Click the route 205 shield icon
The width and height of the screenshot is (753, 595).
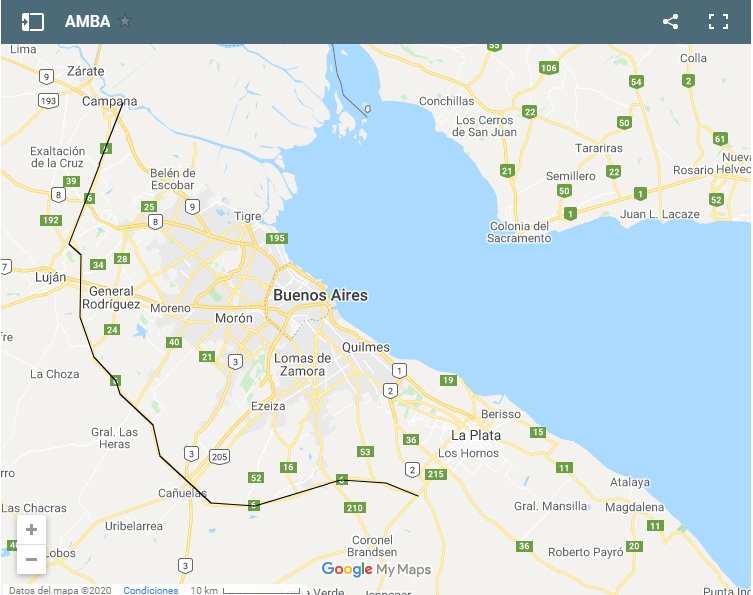point(219,456)
